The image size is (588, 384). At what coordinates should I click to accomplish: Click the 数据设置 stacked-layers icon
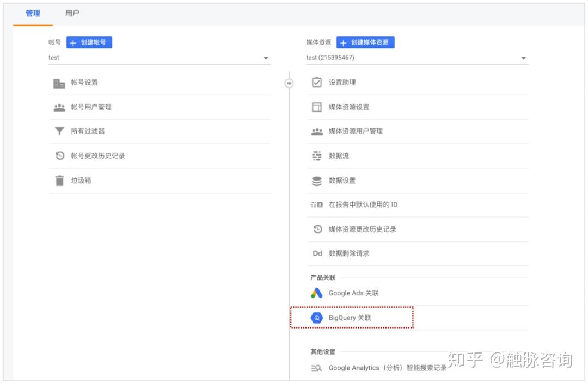click(317, 180)
